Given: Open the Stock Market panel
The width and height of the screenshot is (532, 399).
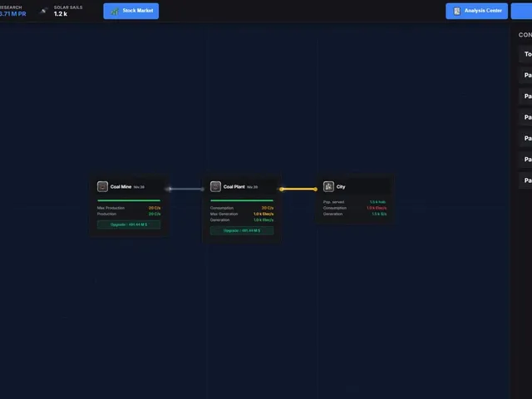Looking at the screenshot, I should tap(131, 11).
